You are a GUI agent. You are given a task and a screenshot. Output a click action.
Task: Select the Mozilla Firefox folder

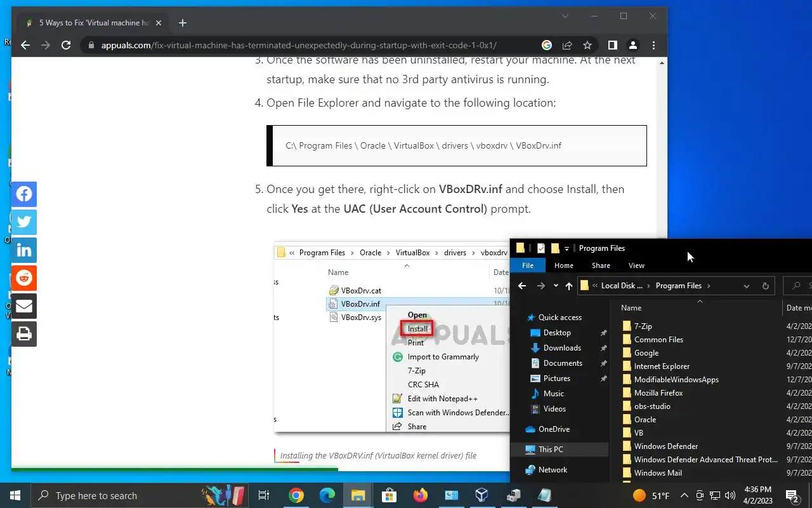[x=658, y=393]
